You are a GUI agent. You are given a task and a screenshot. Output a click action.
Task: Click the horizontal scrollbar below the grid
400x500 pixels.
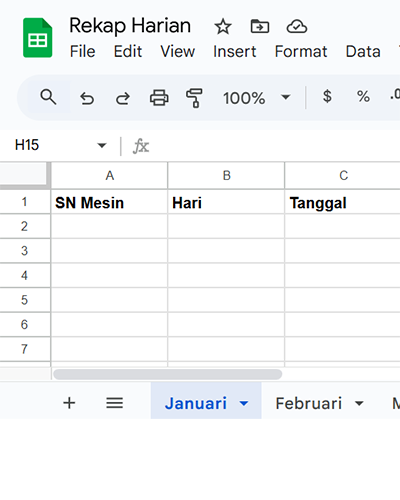click(168, 374)
